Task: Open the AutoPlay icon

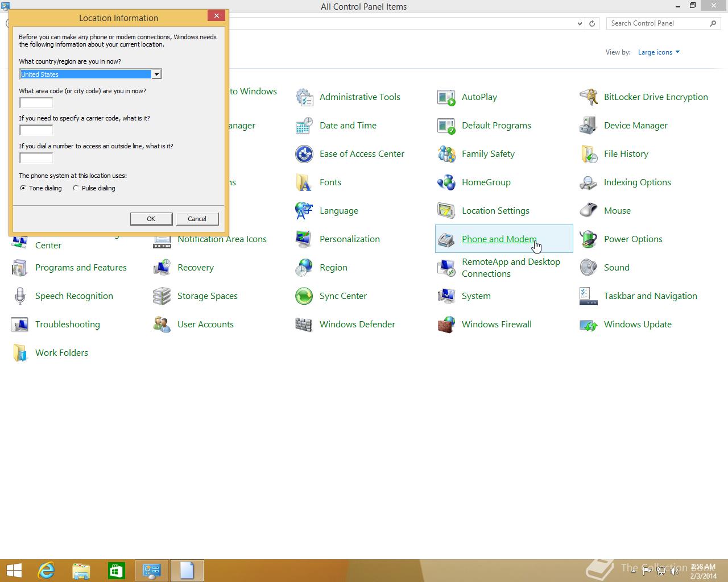Action: click(446, 97)
